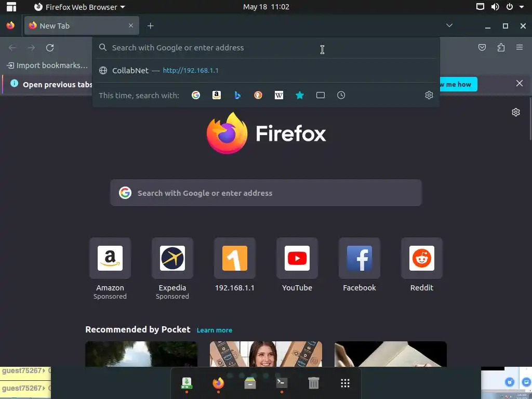Click the Firefox logo wordmark
Viewport: 532px width, 399px height.
[x=266, y=134]
